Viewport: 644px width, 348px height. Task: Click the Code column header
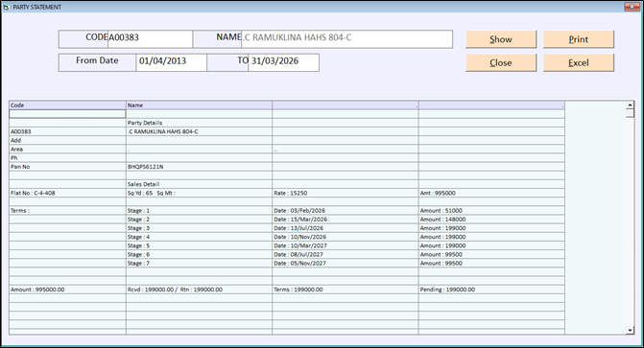click(x=67, y=105)
